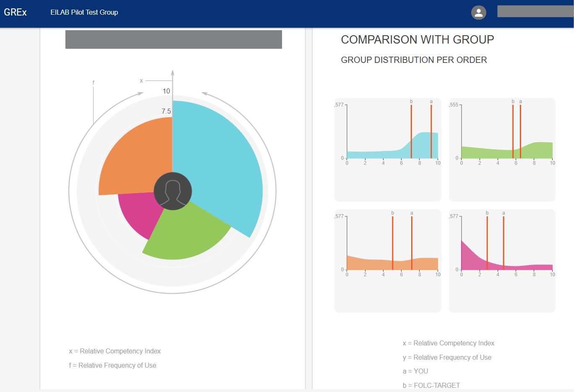Click the 7.5 gridline value on the wheel axis
The image size is (574, 392).
coord(165,112)
